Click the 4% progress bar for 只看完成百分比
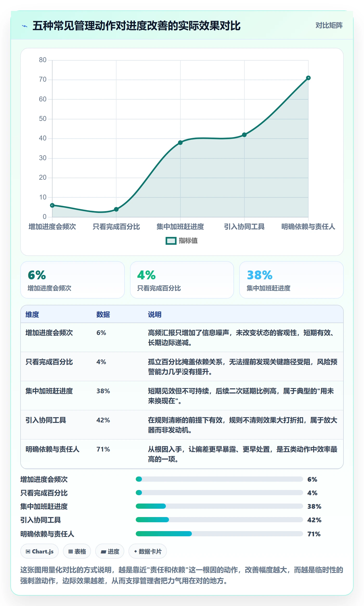Viewport: 364px width, 606px height. pos(219,493)
